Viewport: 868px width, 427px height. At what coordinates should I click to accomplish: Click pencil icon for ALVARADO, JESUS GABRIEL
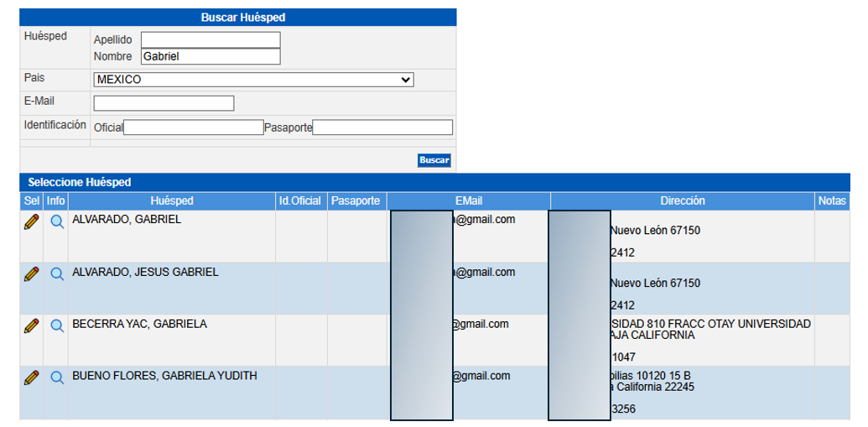pos(31,273)
